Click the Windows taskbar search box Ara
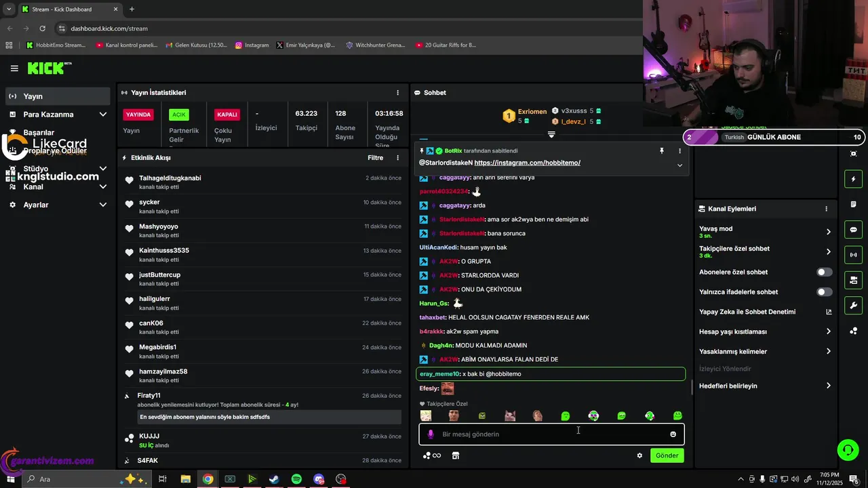 point(86,479)
